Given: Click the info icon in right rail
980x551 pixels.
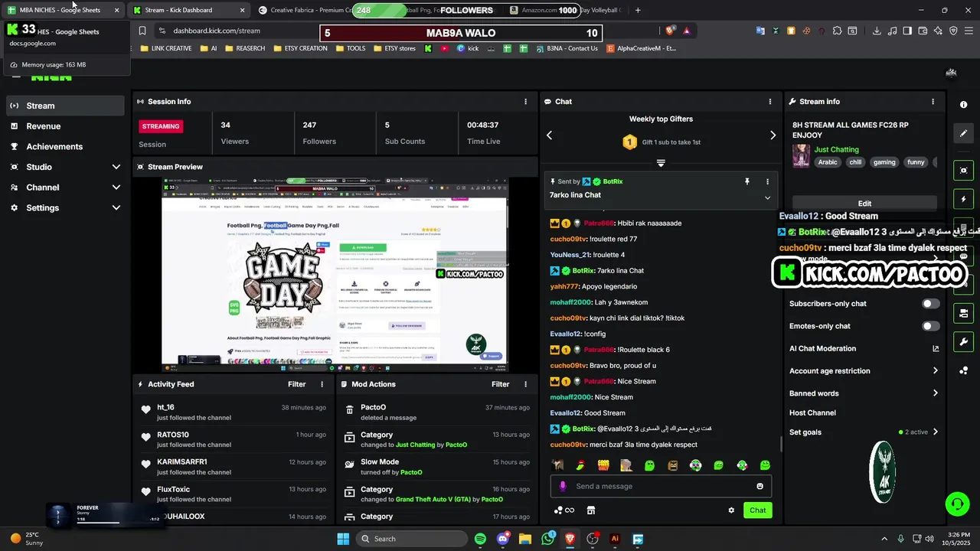Looking at the screenshot, I should click(x=963, y=104).
